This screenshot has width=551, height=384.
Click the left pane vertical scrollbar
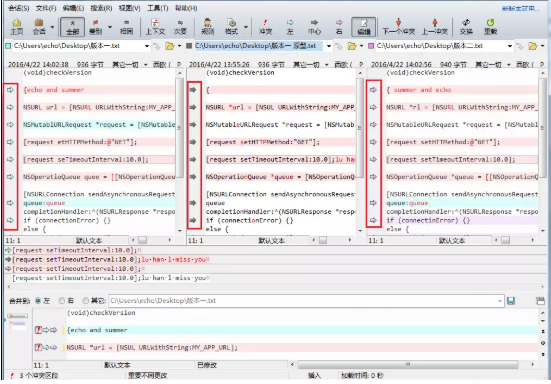tap(180, 128)
